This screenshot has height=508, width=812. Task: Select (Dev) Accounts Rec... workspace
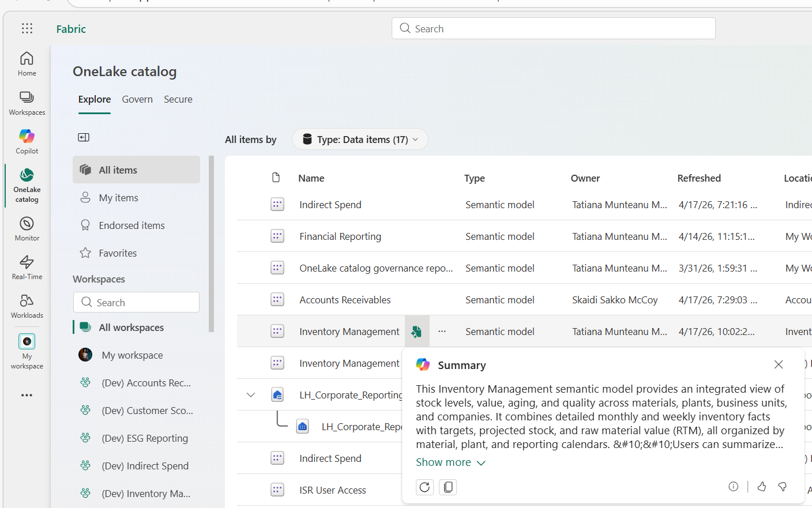click(x=137, y=382)
